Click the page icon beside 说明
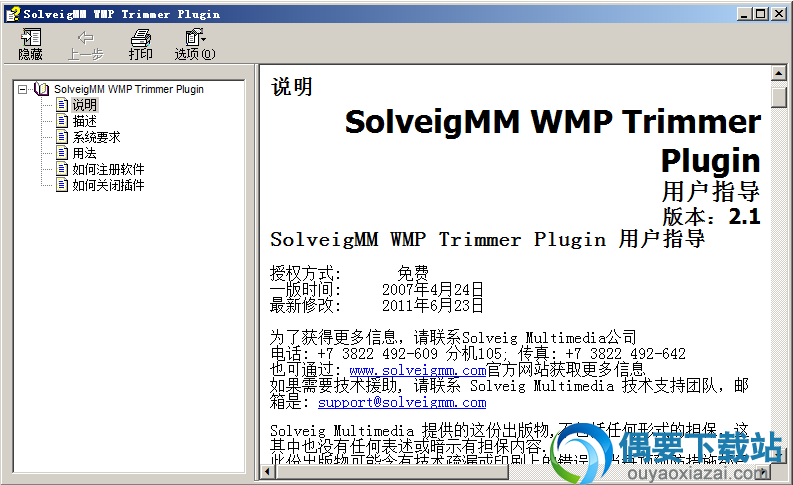This screenshot has height=485, width=793. pyautogui.click(x=62, y=105)
